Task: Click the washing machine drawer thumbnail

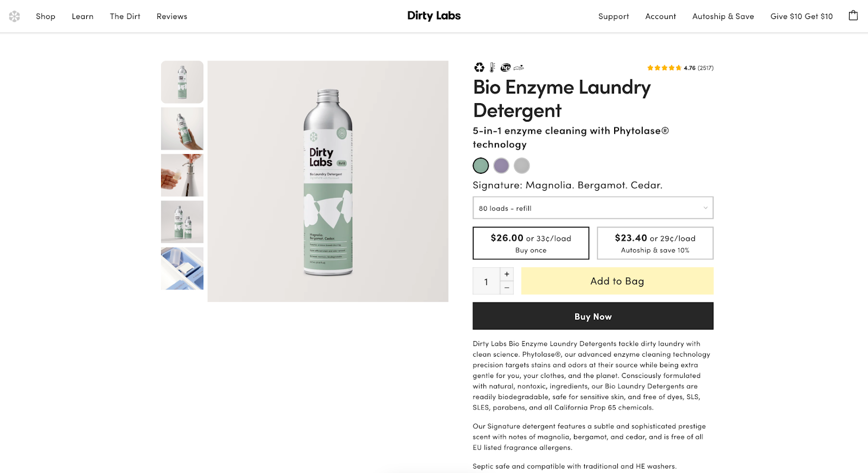Action: [182, 268]
